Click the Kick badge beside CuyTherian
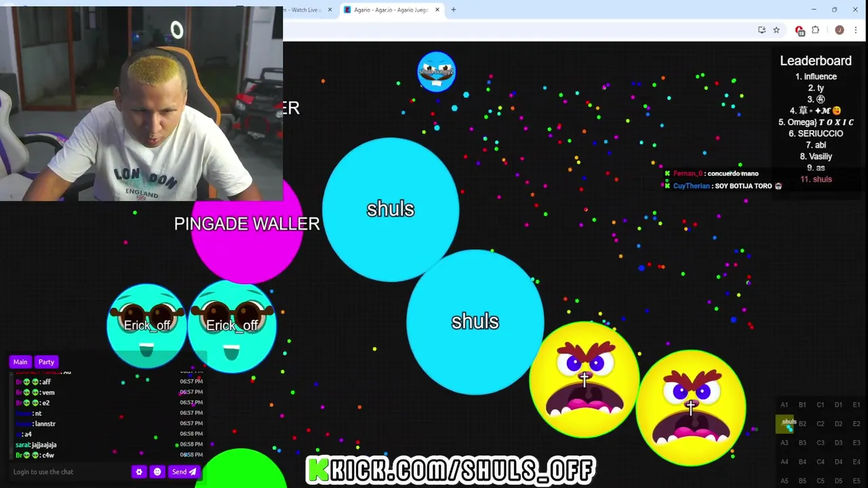 (x=667, y=186)
